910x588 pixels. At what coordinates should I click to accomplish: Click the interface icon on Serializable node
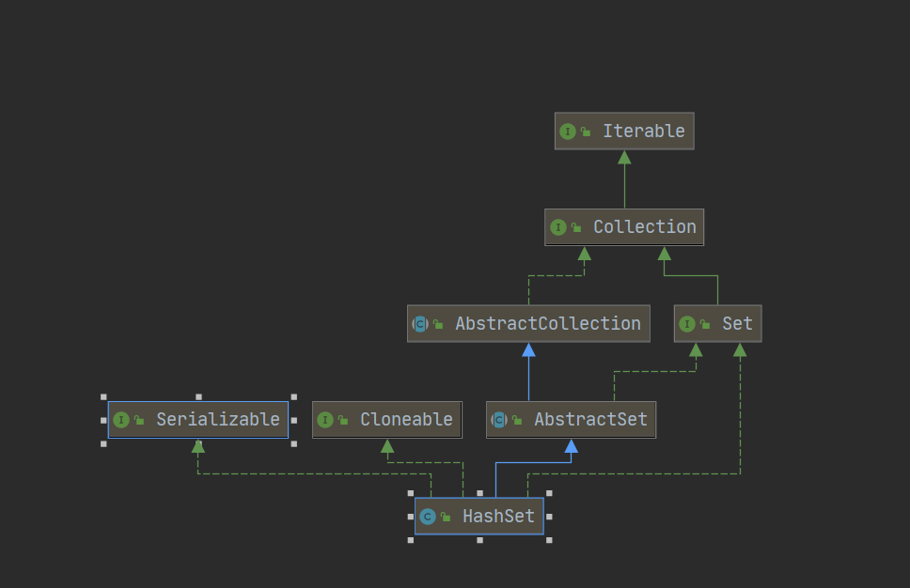pos(121,420)
